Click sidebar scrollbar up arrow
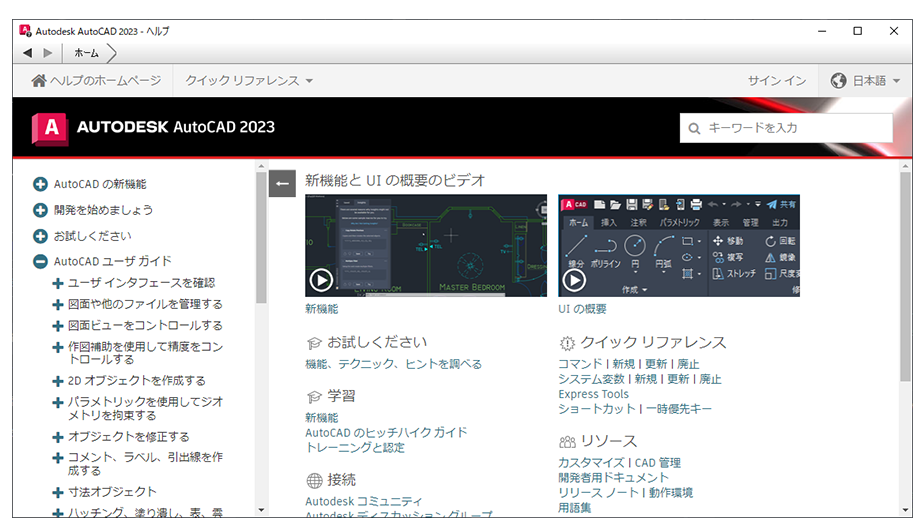 262,166
